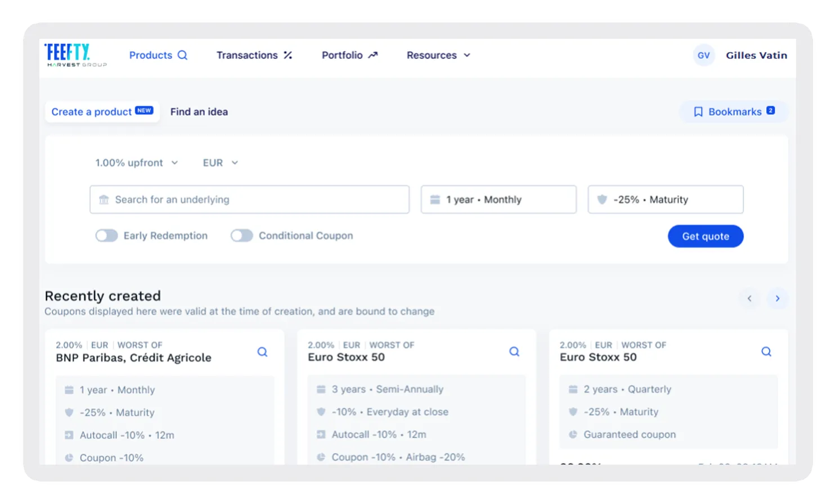
Task: Click shield icon beside -10% Everyday at close
Action: pos(321,412)
